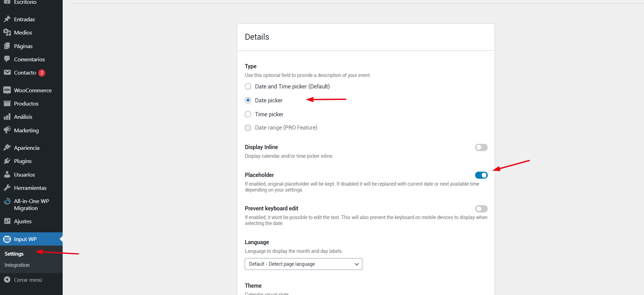Click the Prevent keyboard edit label
The height and width of the screenshot is (295, 644).
272,208
